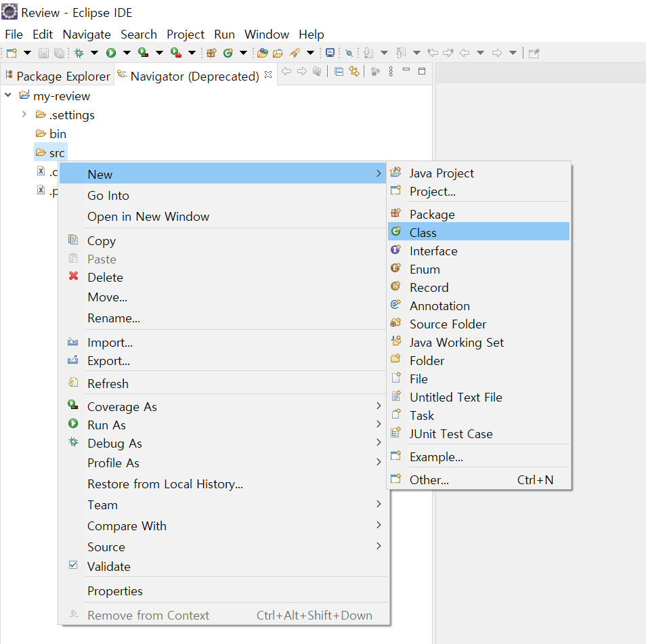Expand the Compare With submenu
The width and height of the screenshot is (646, 644).
coord(223,525)
